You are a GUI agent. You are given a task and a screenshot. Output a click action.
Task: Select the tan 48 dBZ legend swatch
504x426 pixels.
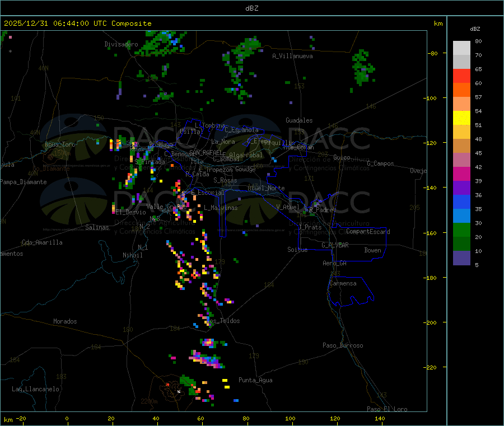[461, 146]
